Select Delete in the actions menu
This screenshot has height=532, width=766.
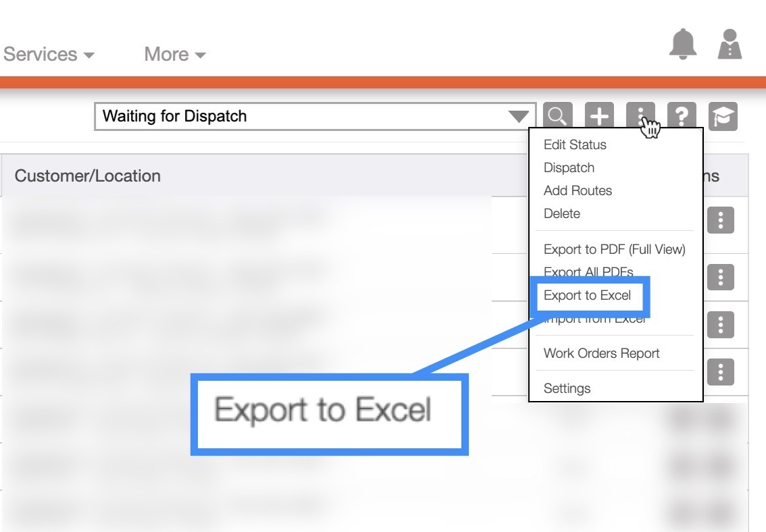[561, 213]
